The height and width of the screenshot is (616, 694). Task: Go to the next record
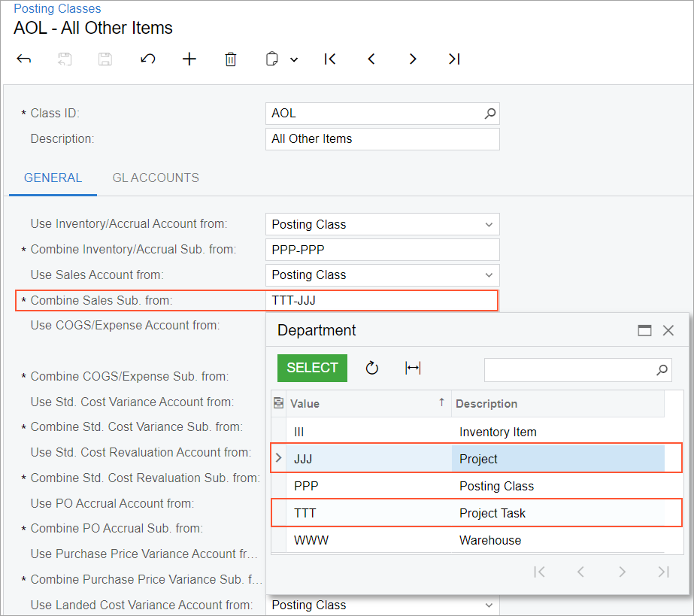413,59
